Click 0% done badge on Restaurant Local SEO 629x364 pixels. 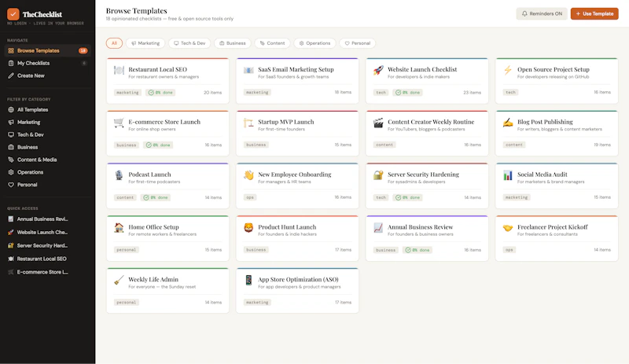160,92
